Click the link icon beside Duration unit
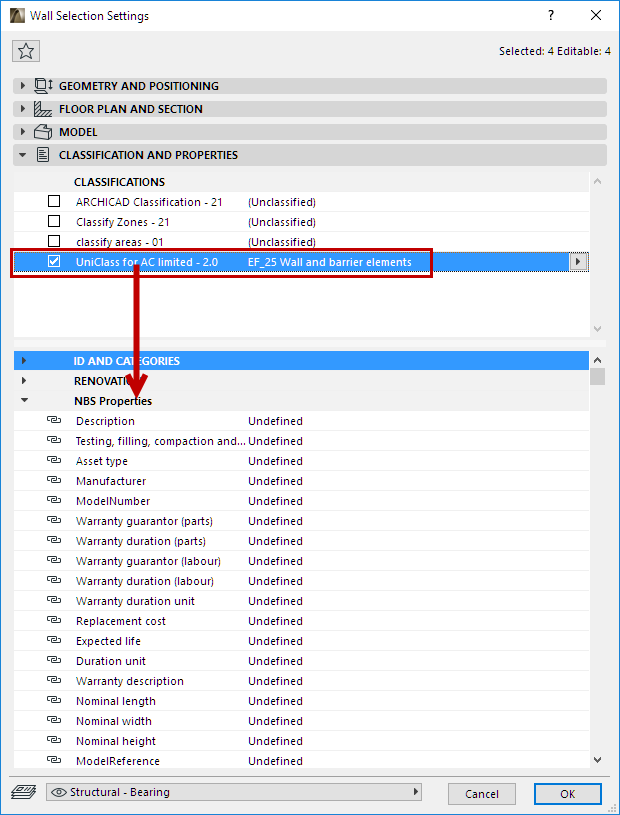The width and height of the screenshot is (620, 815). (54, 661)
